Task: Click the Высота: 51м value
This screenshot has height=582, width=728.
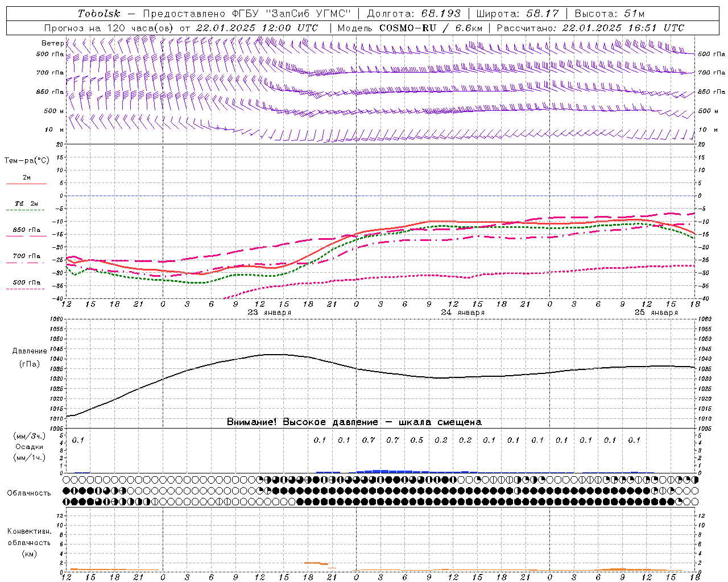Action: [610, 13]
